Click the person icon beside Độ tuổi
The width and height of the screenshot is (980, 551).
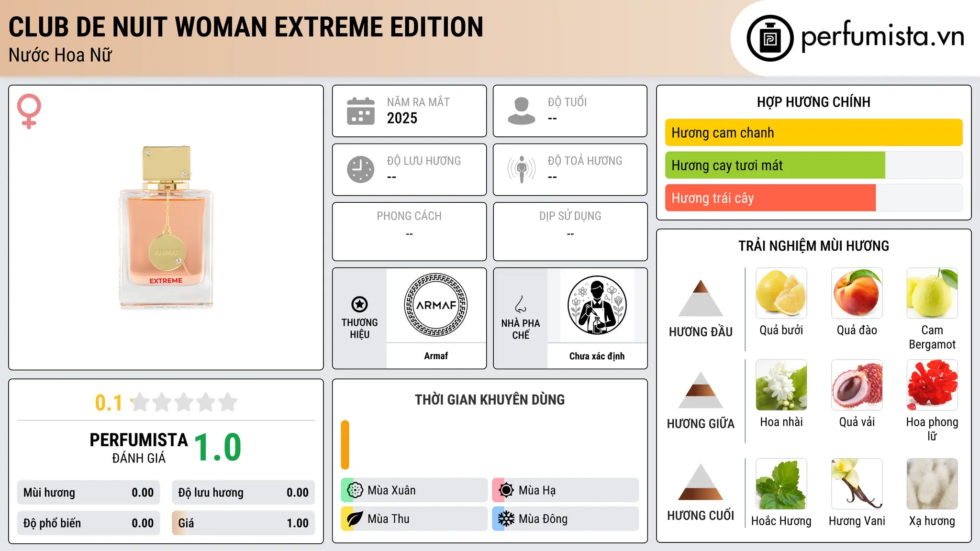tap(521, 111)
